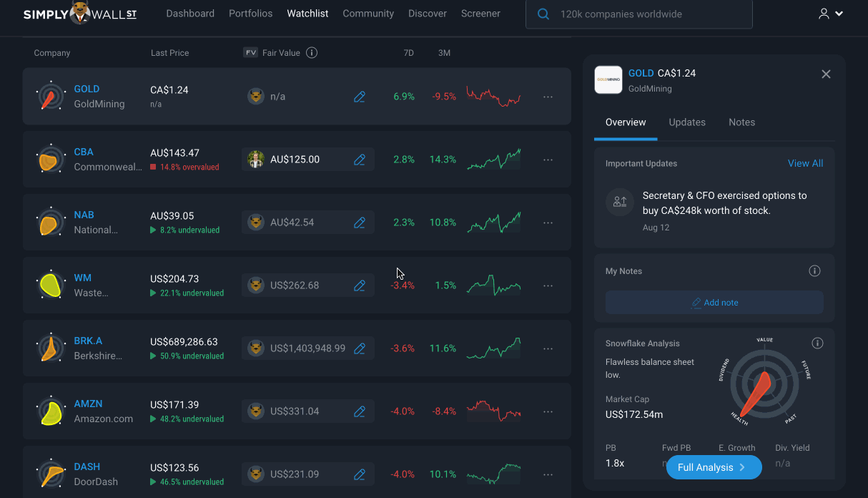Switch to the Updates tab
Viewport: 868px width, 498px height.
(x=687, y=122)
